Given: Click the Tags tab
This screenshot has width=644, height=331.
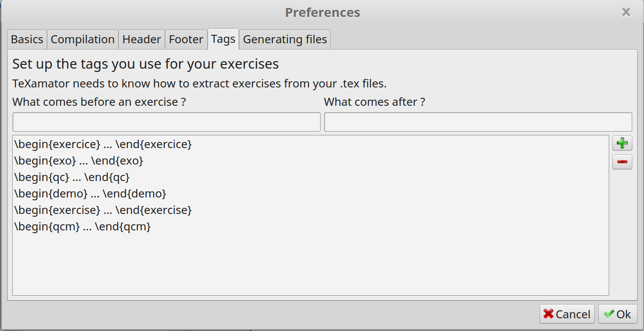Looking at the screenshot, I should coord(223,39).
